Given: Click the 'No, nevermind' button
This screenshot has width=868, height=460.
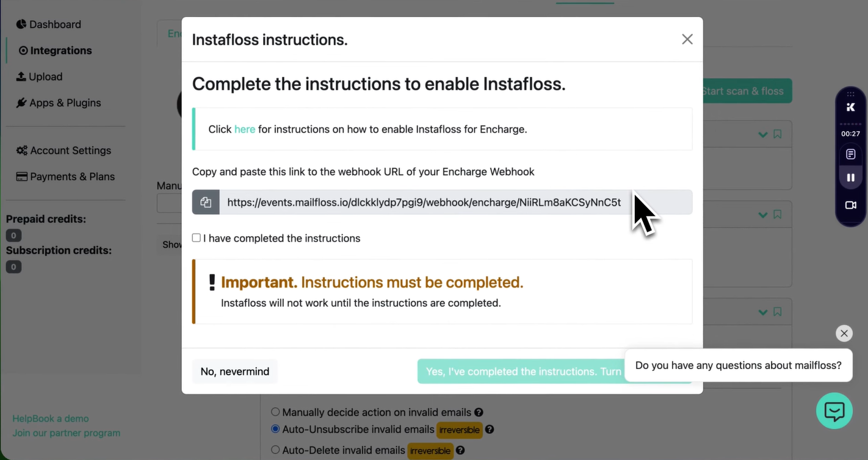Looking at the screenshot, I should click(x=235, y=372).
